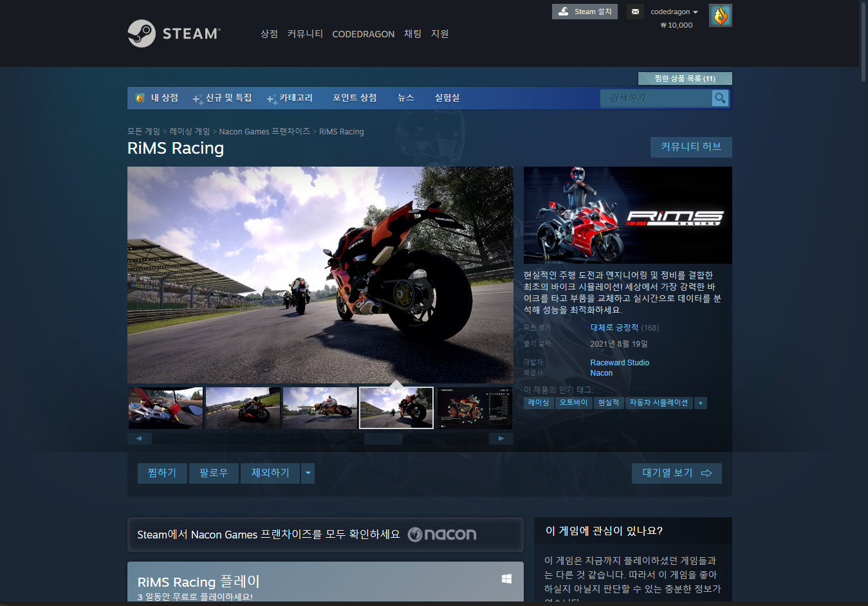The image size is (868, 606).
Task: Open publisher Nacon link
Action: click(x=602, y=373)
